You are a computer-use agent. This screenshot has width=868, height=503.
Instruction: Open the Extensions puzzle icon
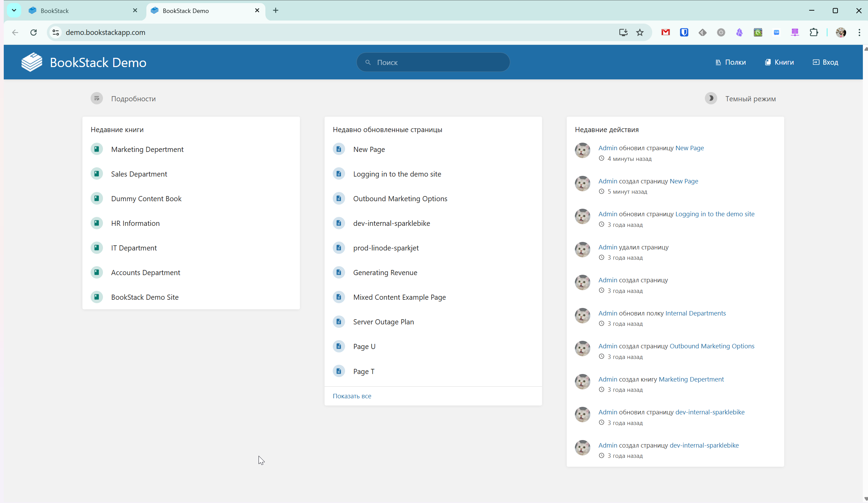814,33
